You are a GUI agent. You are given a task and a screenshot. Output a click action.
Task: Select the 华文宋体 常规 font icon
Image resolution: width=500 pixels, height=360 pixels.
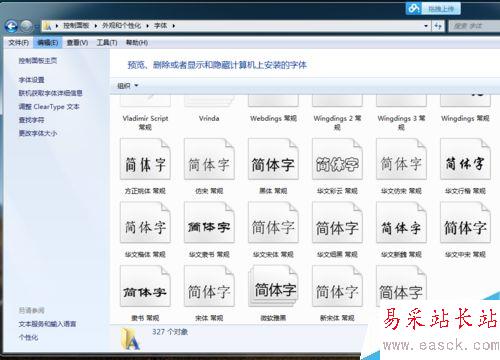pos(273,223)
